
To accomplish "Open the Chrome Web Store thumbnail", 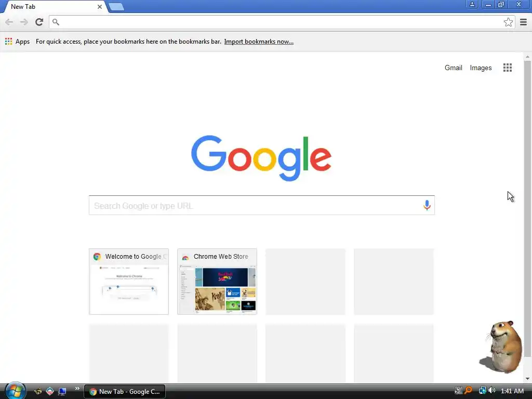I will pyautogui.click(x=217, y=282).
